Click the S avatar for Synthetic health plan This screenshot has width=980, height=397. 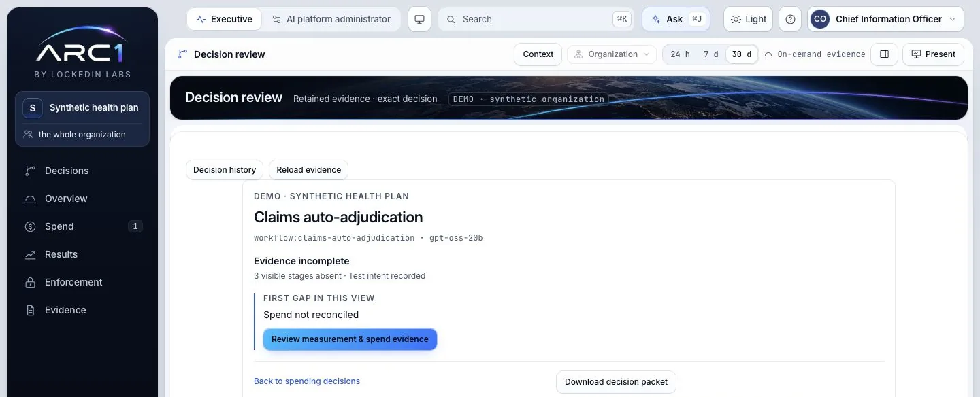(x=32, y=107)
